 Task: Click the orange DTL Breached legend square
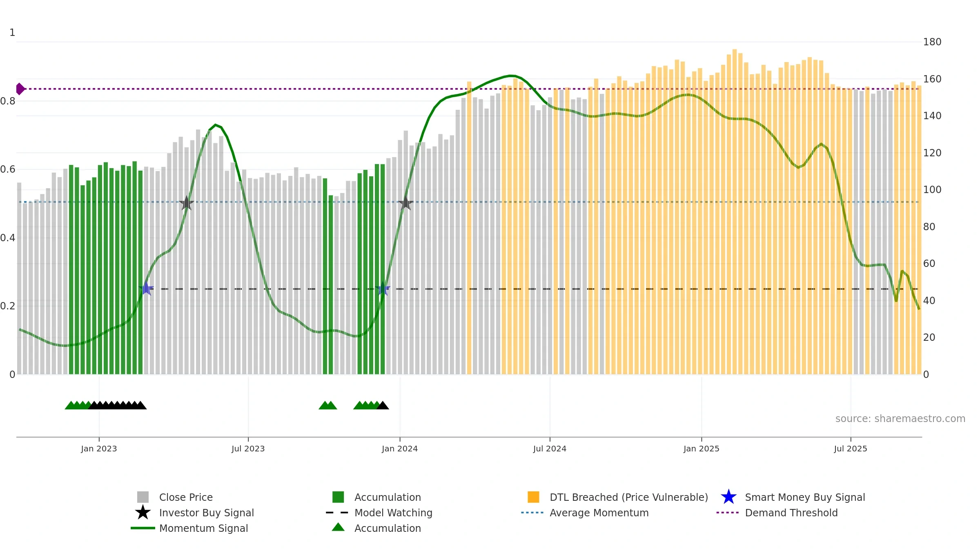[x=533, y=497]
